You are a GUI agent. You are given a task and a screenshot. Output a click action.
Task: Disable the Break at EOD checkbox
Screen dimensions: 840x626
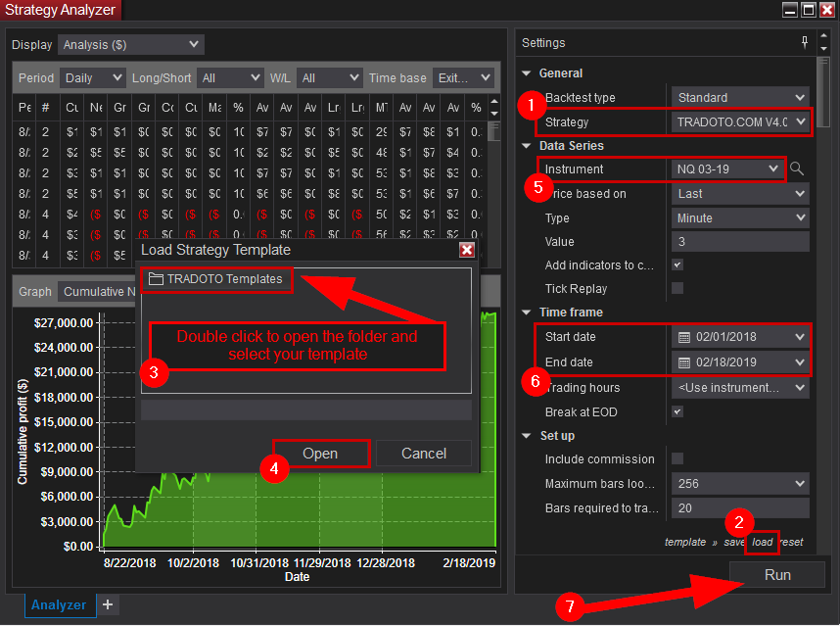[677, 411]
